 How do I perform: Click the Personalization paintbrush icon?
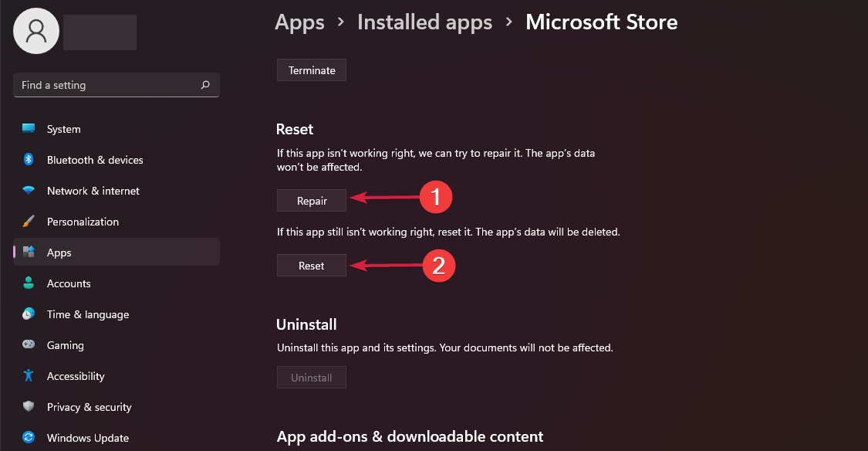click(29, 222)
